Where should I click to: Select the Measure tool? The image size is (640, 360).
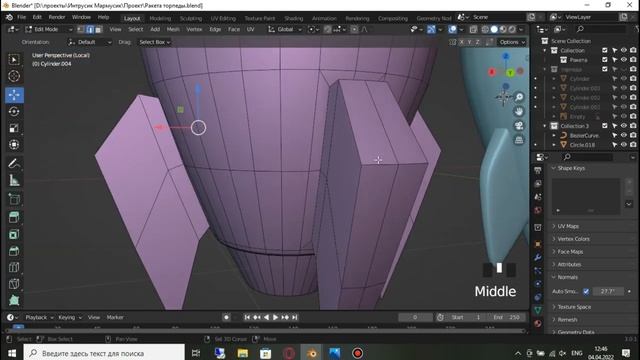pos(14,180)
